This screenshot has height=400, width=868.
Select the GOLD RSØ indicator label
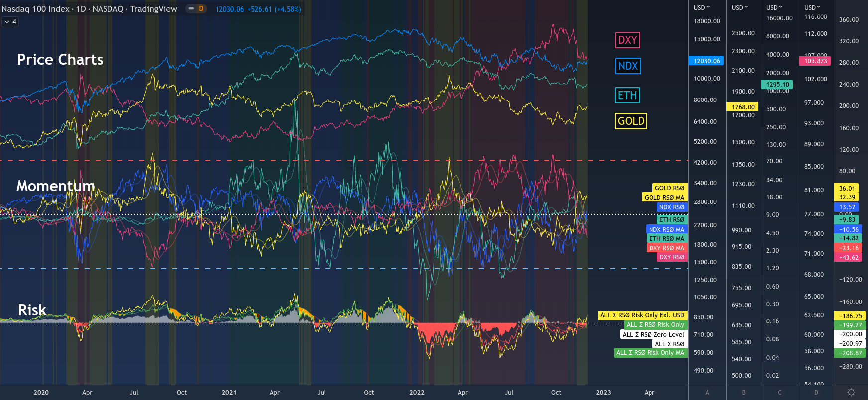click(x=669, y=188)
